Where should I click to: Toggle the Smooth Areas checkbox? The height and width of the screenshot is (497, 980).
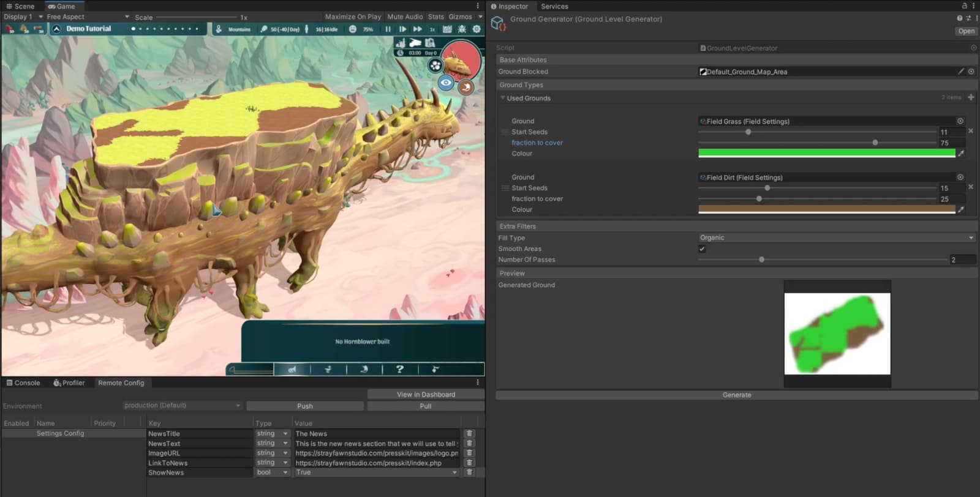[702, 248]
